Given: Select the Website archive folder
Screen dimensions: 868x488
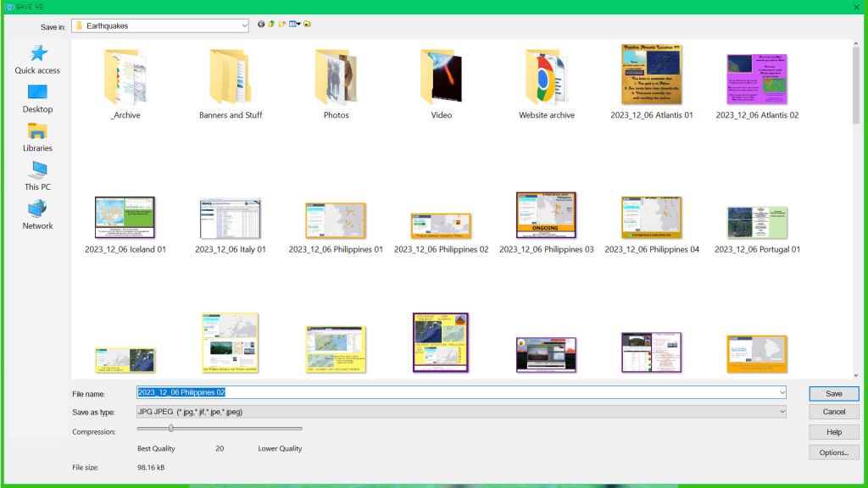Looking at the screenshot, I should (x=546, y=80).
